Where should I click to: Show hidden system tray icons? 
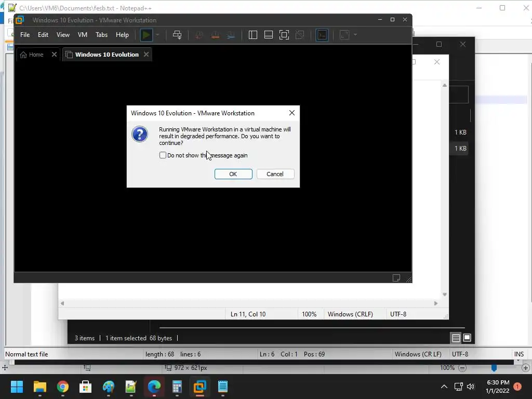point(444,387)
